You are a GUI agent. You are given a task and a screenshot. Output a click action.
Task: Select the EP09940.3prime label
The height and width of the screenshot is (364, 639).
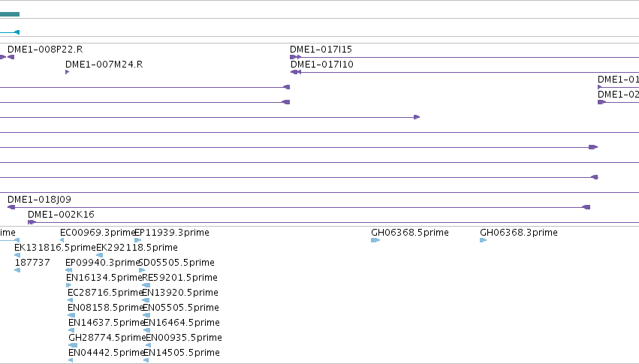103,263
